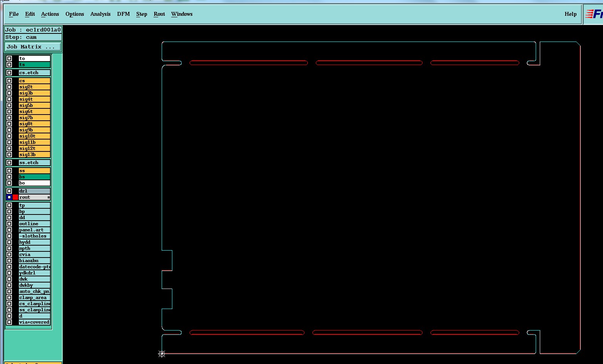This screenshot has width=603, height=364.
Task: Open the Help menu
Action: 571,14
